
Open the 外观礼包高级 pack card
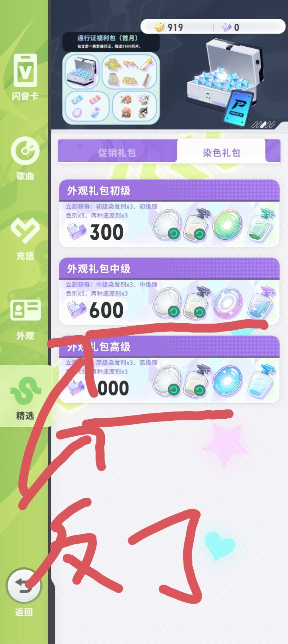pyautogui.click(x=169, y=369)
